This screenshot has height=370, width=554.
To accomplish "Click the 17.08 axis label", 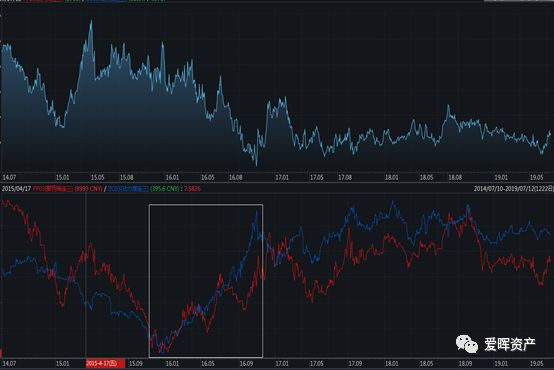I will (345, 177).
